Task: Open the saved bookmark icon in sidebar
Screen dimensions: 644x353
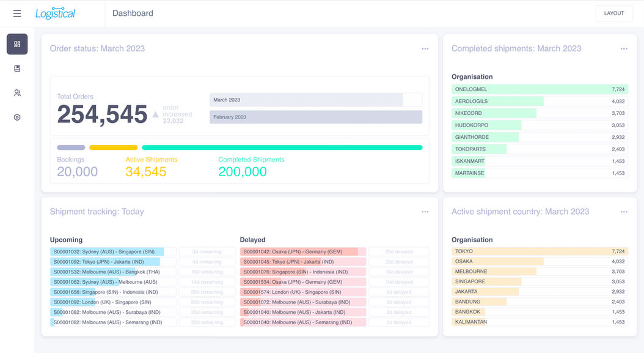Action: 17,69
